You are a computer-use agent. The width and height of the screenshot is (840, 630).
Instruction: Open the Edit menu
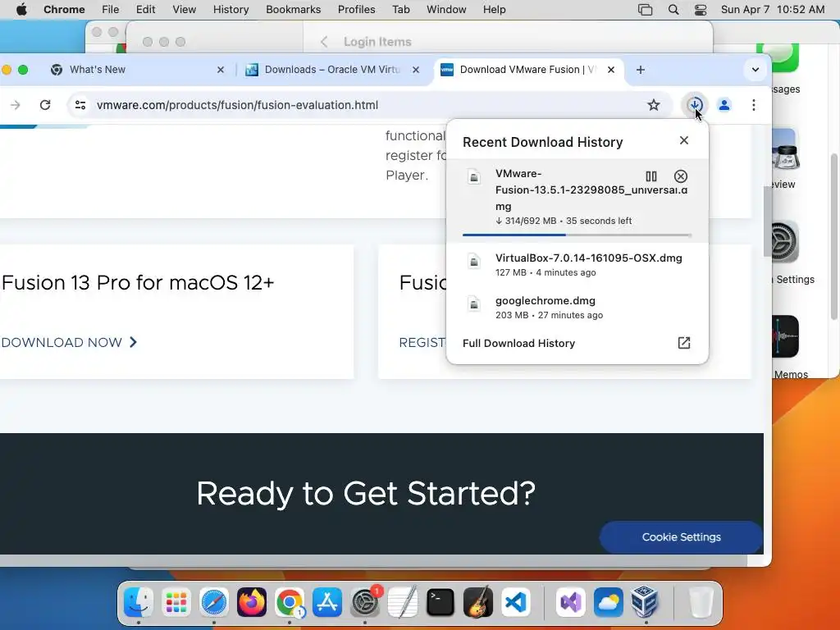click(145, 10)
